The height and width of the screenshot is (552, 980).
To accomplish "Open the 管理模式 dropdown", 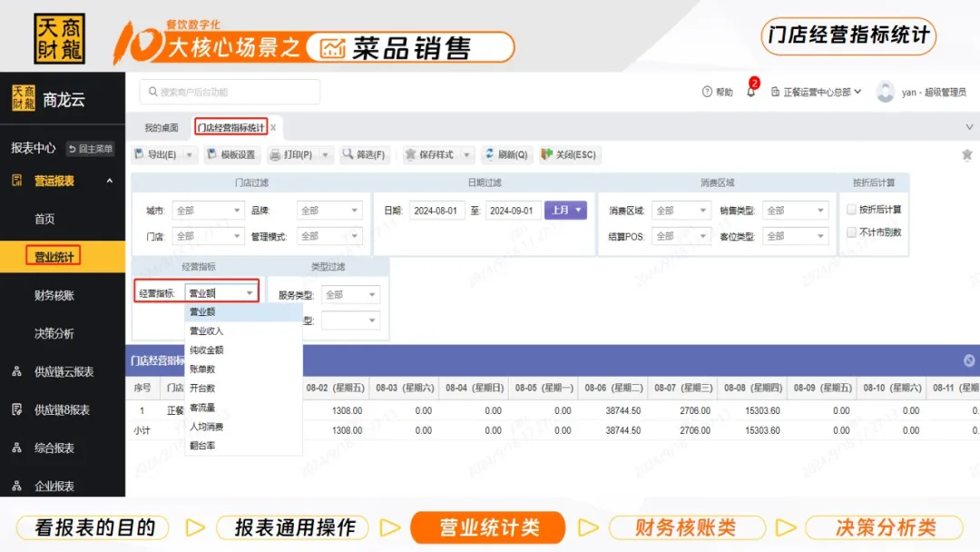I will (329, 236).
